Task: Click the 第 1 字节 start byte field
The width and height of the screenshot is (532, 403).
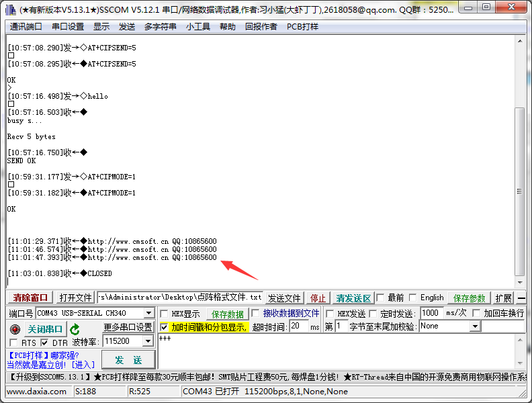Action: pyautogui.click(x=341, y=326)
